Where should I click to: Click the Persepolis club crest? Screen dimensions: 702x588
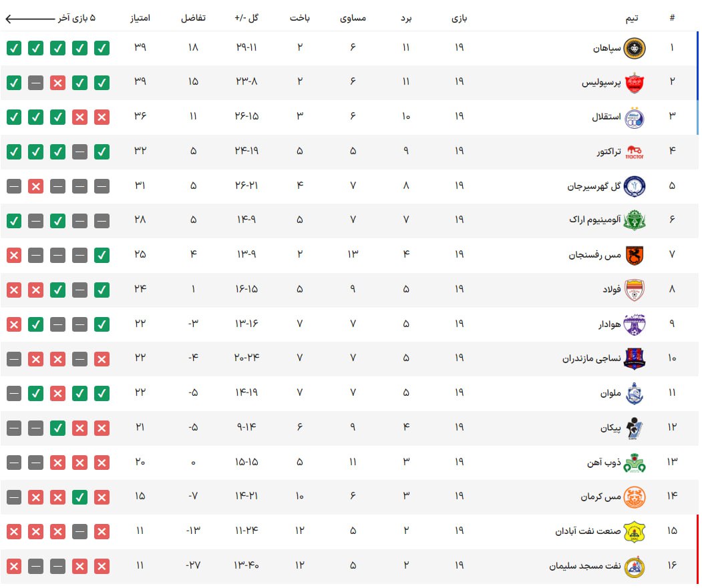click(634, 83)
